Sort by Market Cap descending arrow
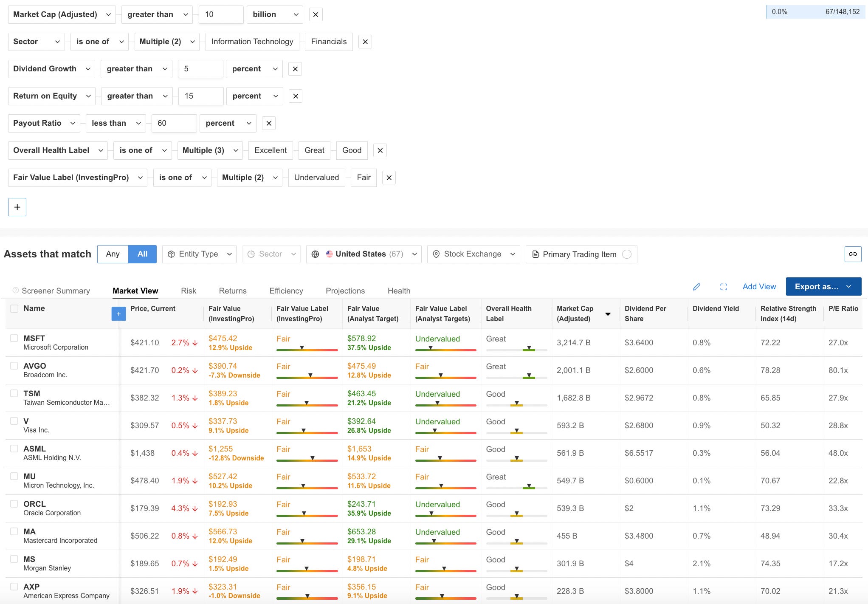 pyautogui.click(x=608, y=314)
